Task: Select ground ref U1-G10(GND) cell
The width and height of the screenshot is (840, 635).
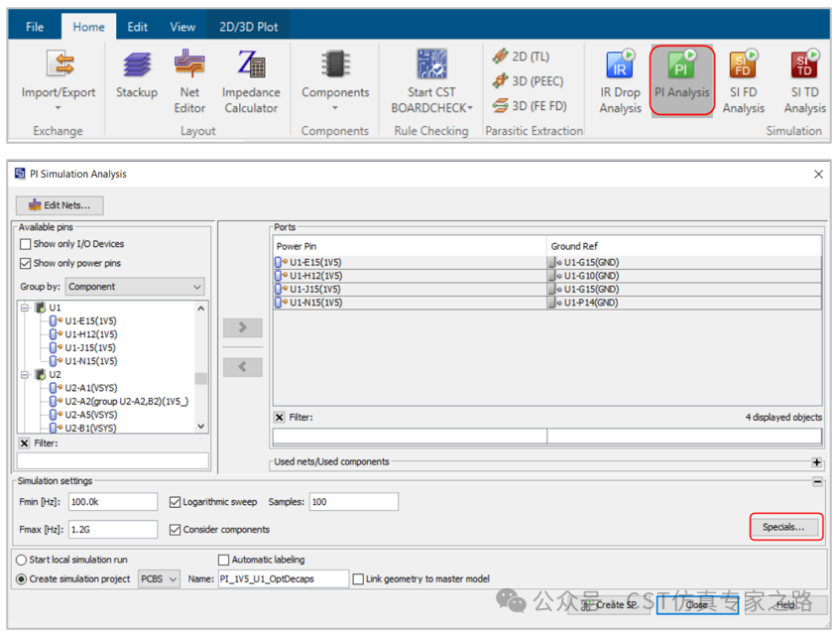Action: pyautogui.click(x=684, y=276)
